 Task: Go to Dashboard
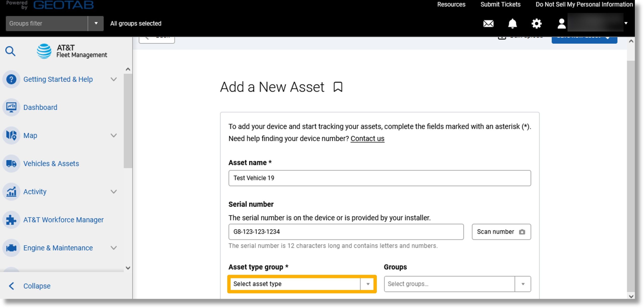click(40, 107)
